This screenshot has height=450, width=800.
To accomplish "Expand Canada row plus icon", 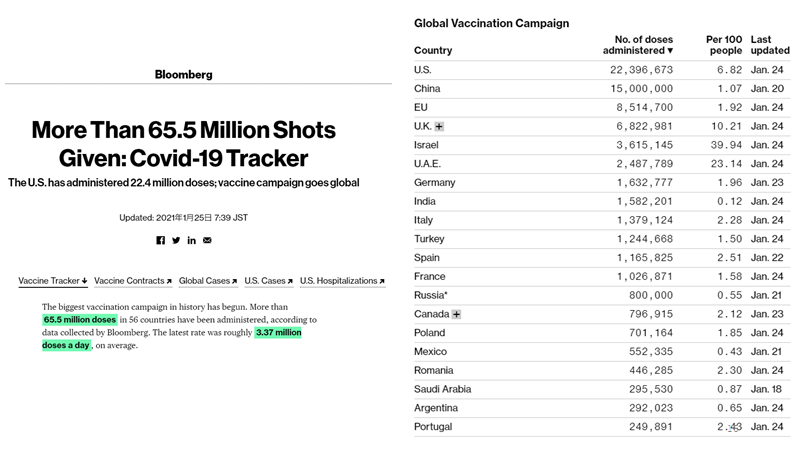I will tap(457, 314).
